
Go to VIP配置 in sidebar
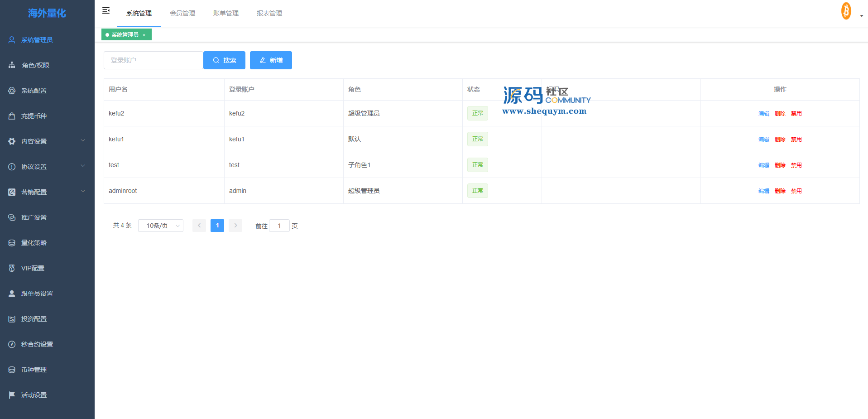coord(33,268)
